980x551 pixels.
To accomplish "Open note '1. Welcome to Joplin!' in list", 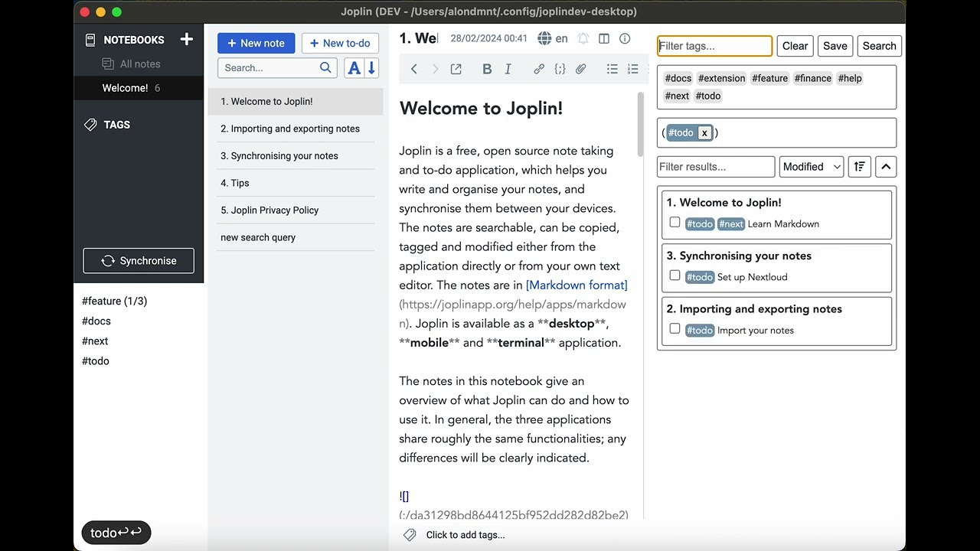I will [296, 102].
